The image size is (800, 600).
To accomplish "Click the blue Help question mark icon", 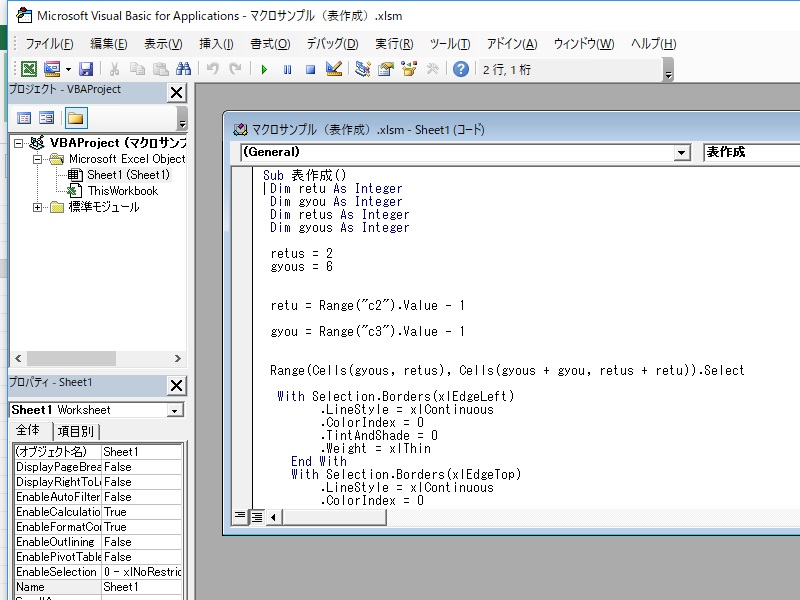I will [460, 69].
